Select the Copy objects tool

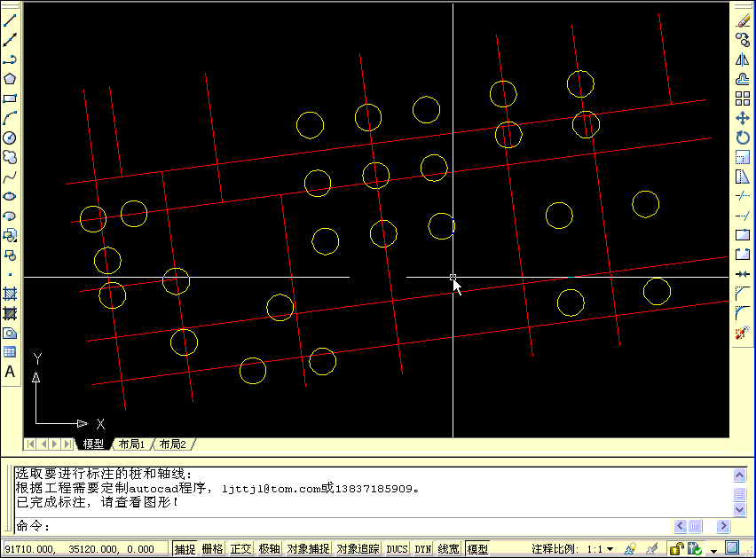point(743,40)
